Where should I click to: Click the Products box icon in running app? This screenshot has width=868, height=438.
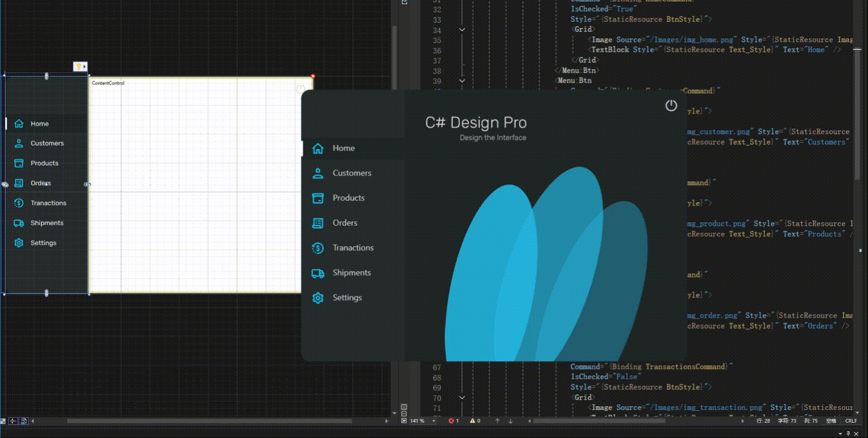[x=318, y=198]
